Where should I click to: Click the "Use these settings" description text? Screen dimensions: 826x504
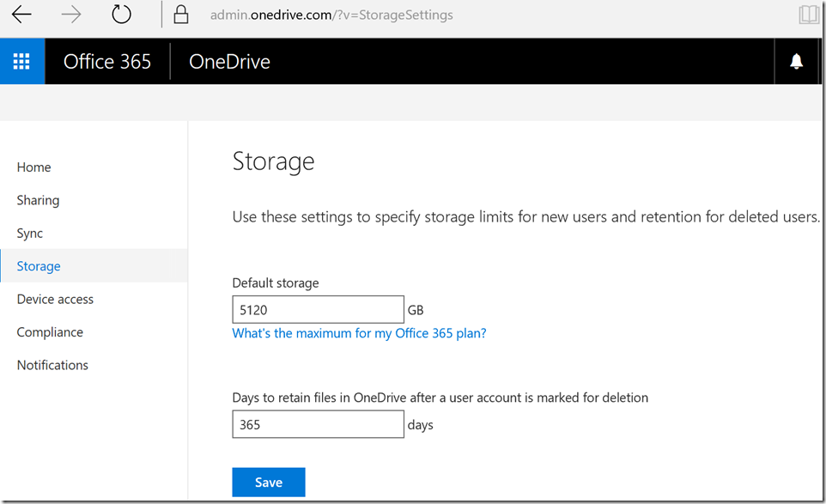tap(525, 217)
